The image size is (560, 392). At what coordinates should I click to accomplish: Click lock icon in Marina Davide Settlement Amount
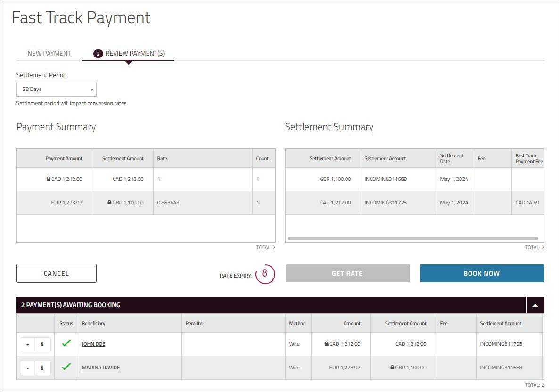pyautogui.click(x=392, y=367)
